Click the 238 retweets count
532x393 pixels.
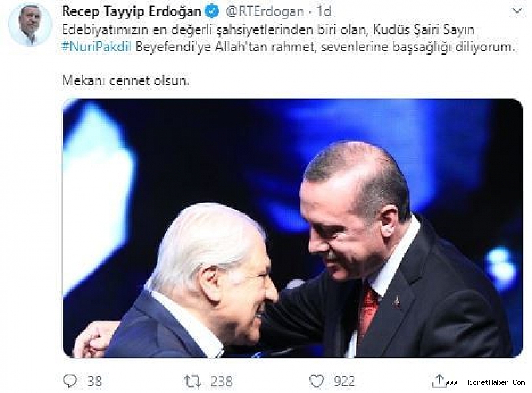[221, 382]
